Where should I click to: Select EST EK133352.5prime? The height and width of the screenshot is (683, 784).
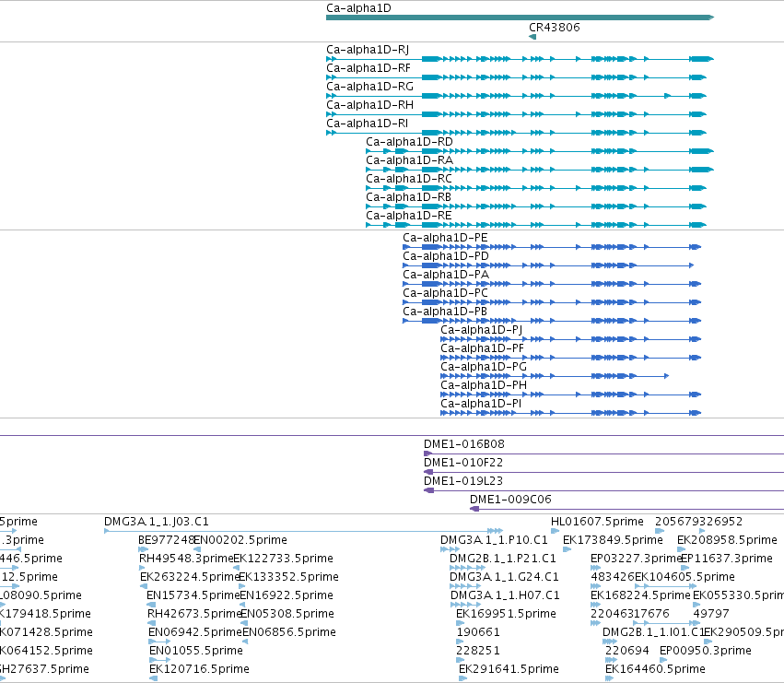click(242, 586)
